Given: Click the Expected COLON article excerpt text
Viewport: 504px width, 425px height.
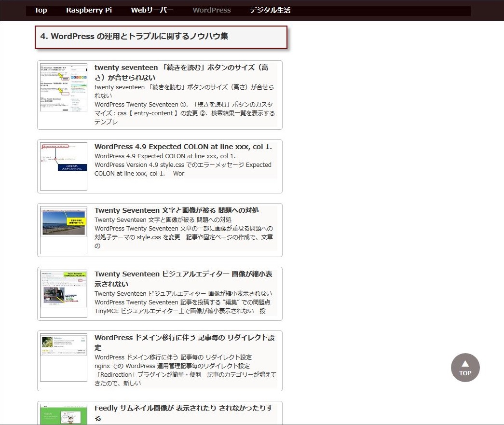Looking at the screenshot, I should tap(183, 165).
